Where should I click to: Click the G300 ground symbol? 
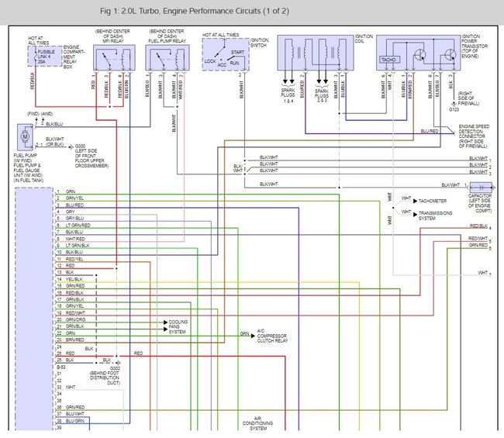pos(71,147)
